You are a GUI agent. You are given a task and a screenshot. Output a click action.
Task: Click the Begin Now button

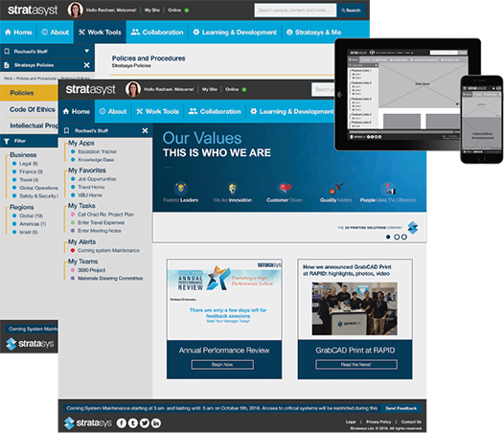222,365
